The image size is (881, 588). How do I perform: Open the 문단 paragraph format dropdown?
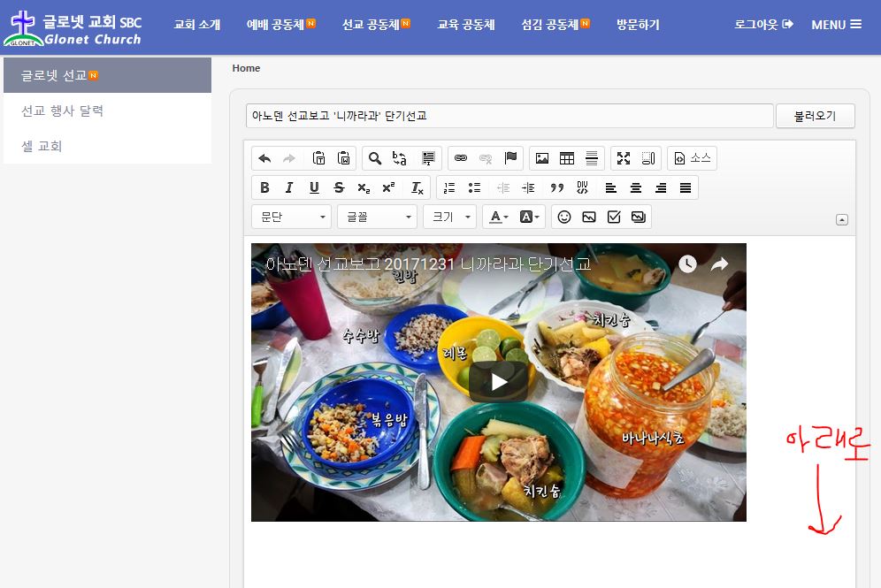pyautogui.click(x=292, y=217)
